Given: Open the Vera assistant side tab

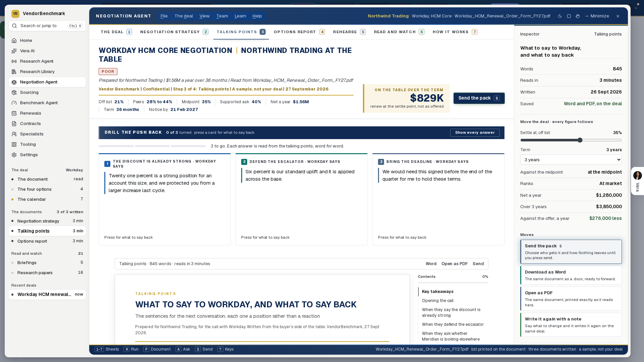Looking at the screenshot, I should (637, 181).
